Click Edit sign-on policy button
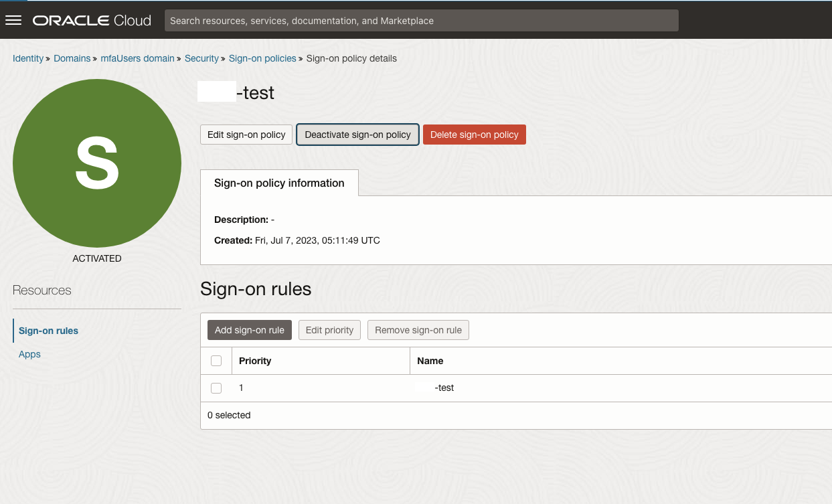 (246, 135)
